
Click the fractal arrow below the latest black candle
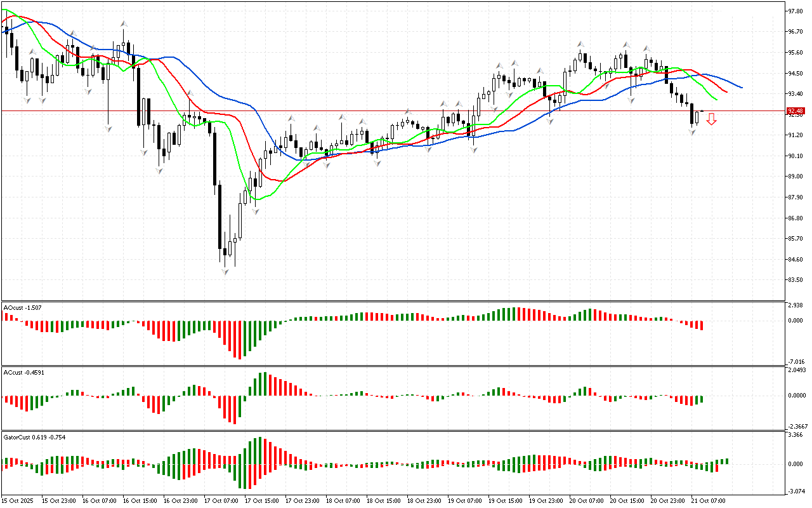[692, 132]
